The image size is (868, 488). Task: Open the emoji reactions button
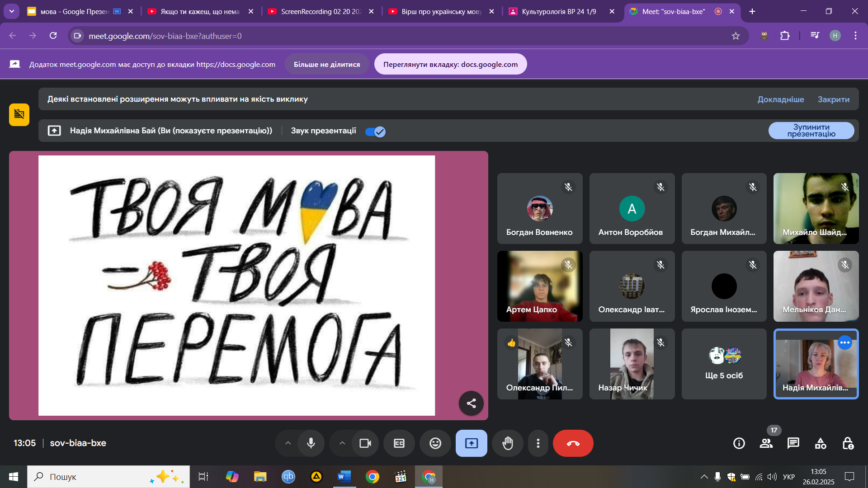tap(435, 443)
